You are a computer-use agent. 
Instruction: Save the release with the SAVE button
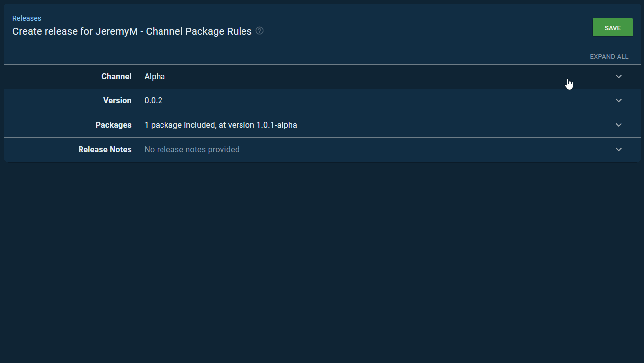click(x=612, y=27)
